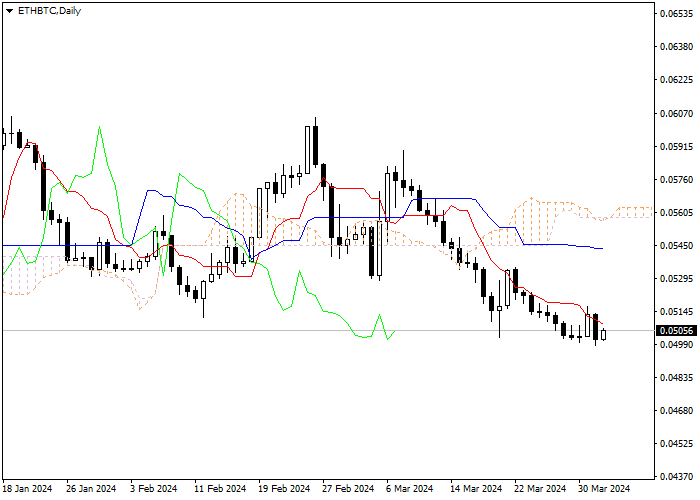The width and height of the screenshot is (700, 500).
Task: Click the 26 Jan 2024 date label
Action: tap(91, 489)
